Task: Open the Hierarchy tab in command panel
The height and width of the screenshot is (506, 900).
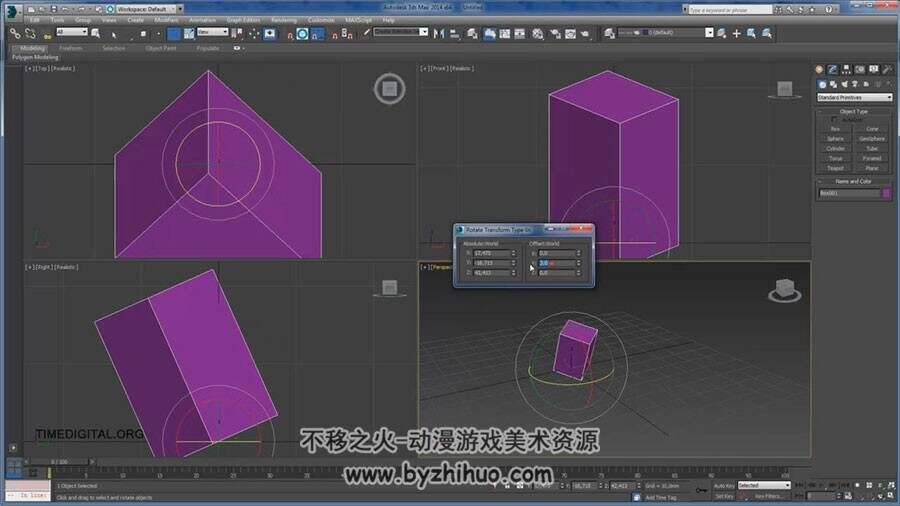Action: click(846, 69)
